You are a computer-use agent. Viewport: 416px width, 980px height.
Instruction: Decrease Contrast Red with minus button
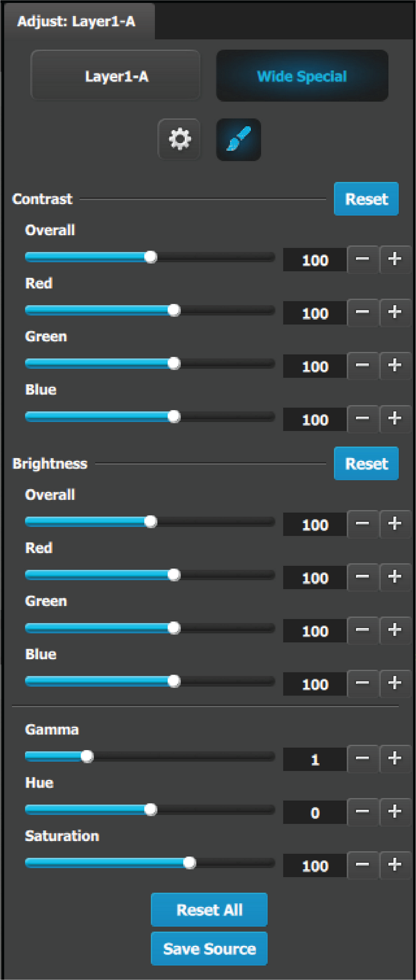(x=363, y=312)
